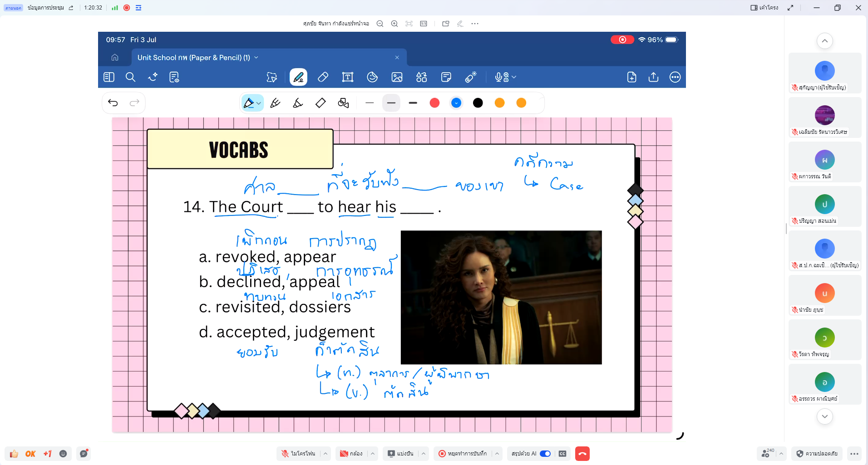Click the screen recording indicator in iPad status bar
This screenshot has width=868, height=465.
(622, 39)
